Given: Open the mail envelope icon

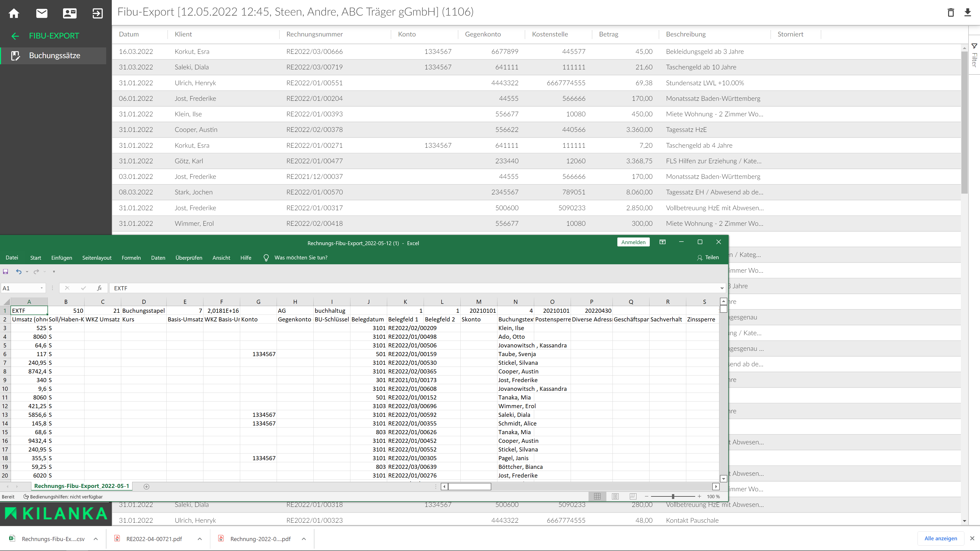Looking at the screenshot, I should click(x=42, y=13).
